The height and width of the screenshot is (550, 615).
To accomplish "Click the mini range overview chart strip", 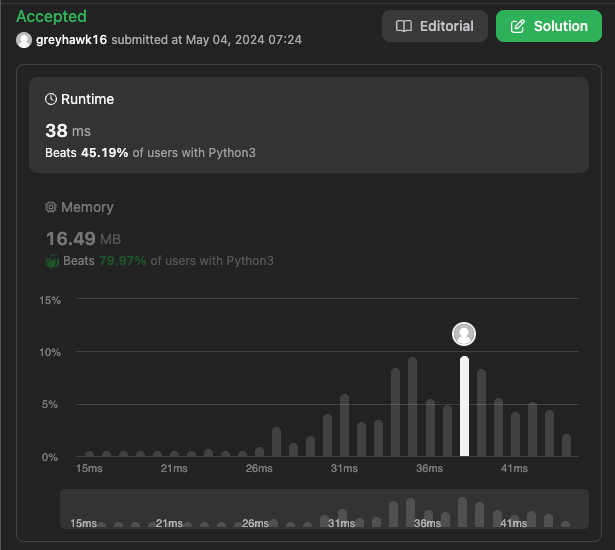I will [324, 509].
